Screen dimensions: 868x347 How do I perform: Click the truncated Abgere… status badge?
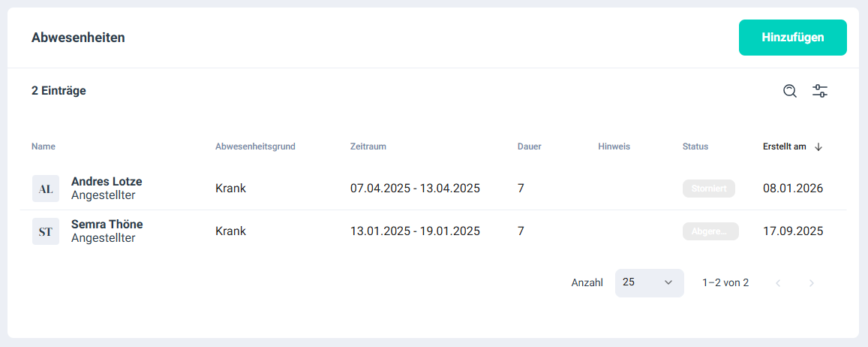[710, 231]
